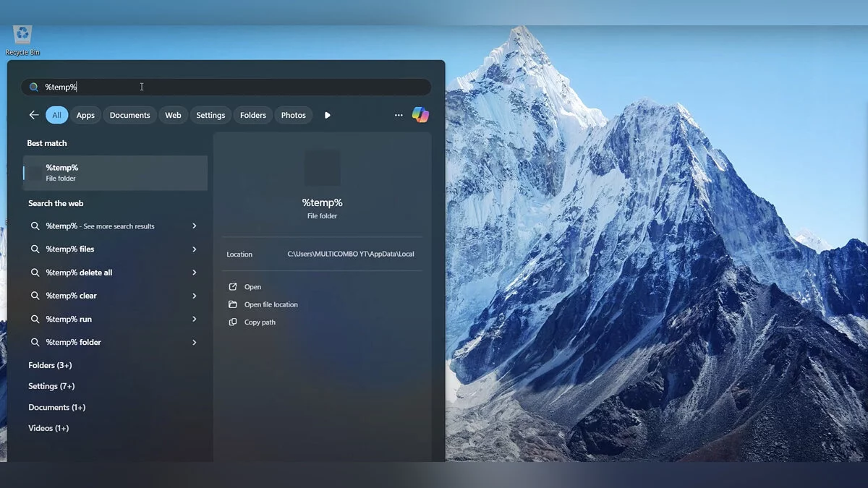
Task: Click search icon beside '%temp% folder'
Action: [x=35, y=342]
